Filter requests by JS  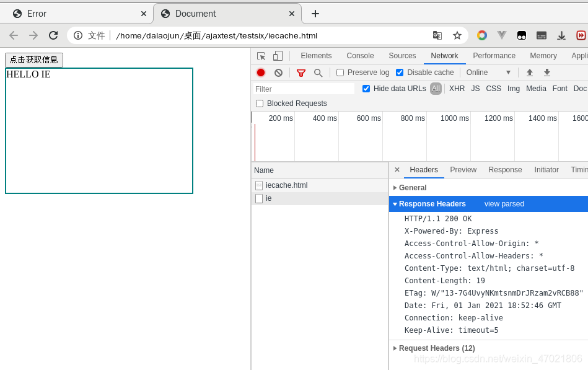[x=475, y=89]
